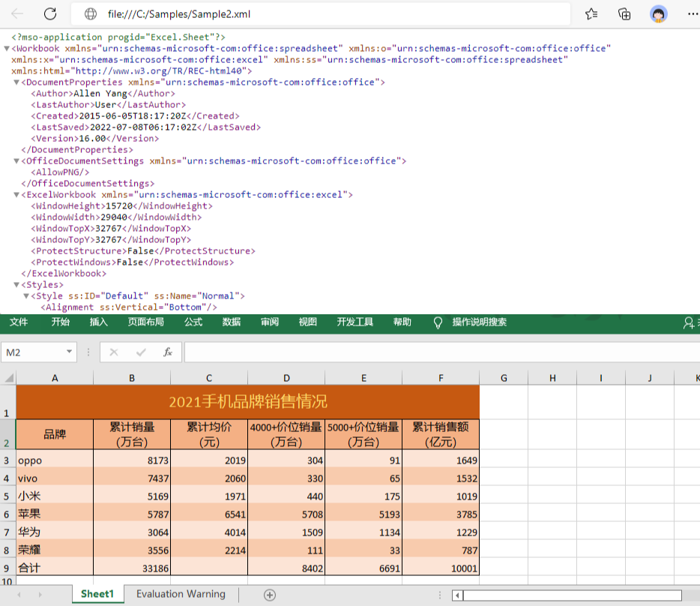Select the title cell 2021手机品牌销售情况
Screen dimensions: 700x606
click(248, 402)
